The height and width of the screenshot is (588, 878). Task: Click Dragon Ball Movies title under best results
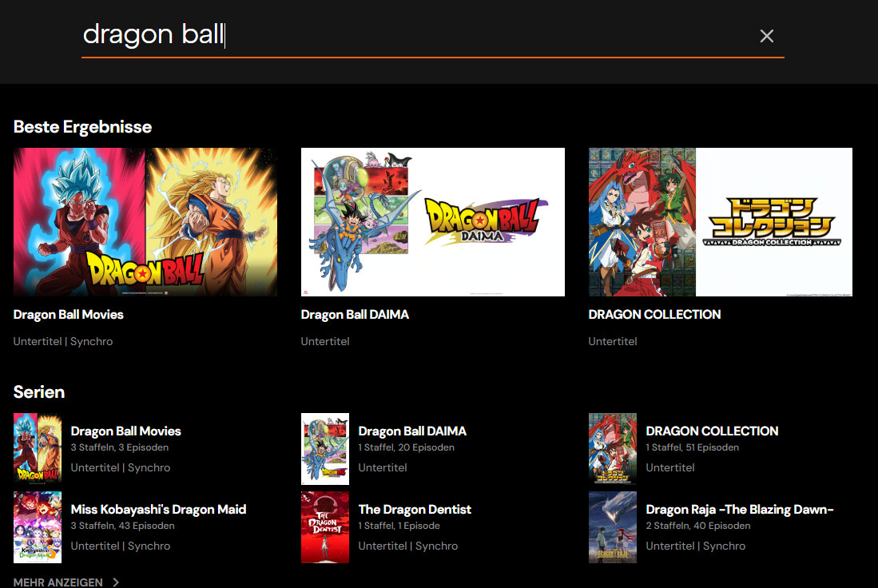(x=69, y=315)
